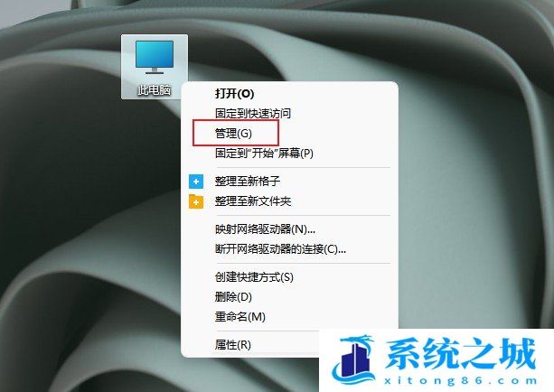Screen dimensions: 554x392
Task: Select 创建快捷方式(S) menu item
Action: [254, 277]
